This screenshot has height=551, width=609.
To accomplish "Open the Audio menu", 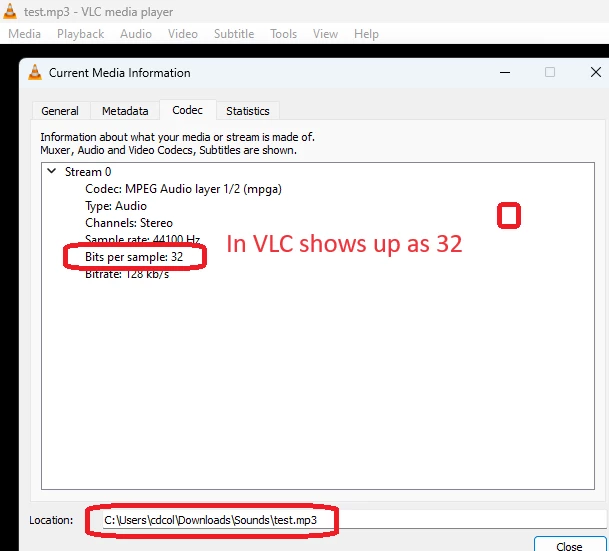I will tap(136, 34).
